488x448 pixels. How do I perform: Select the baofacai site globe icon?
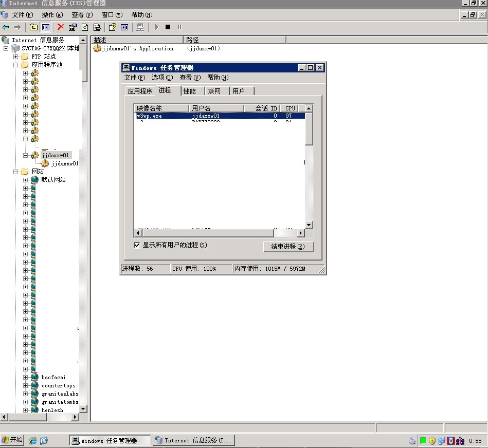pyautogui.click(x=34, y=377)
